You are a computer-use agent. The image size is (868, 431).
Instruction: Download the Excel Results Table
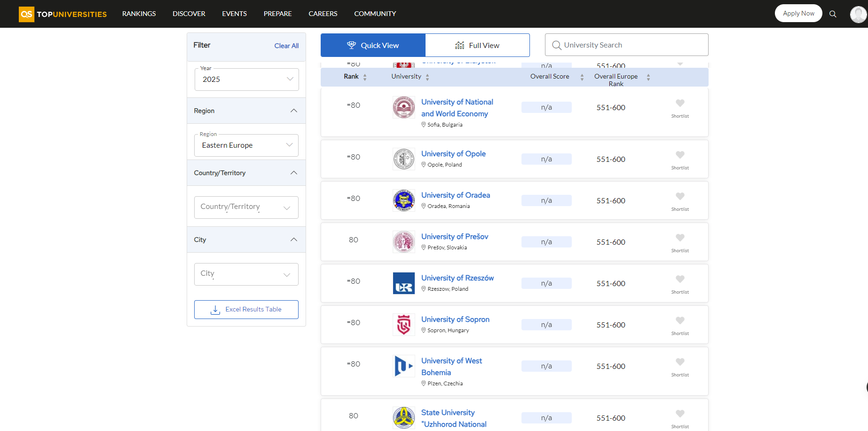pos(246,310)
